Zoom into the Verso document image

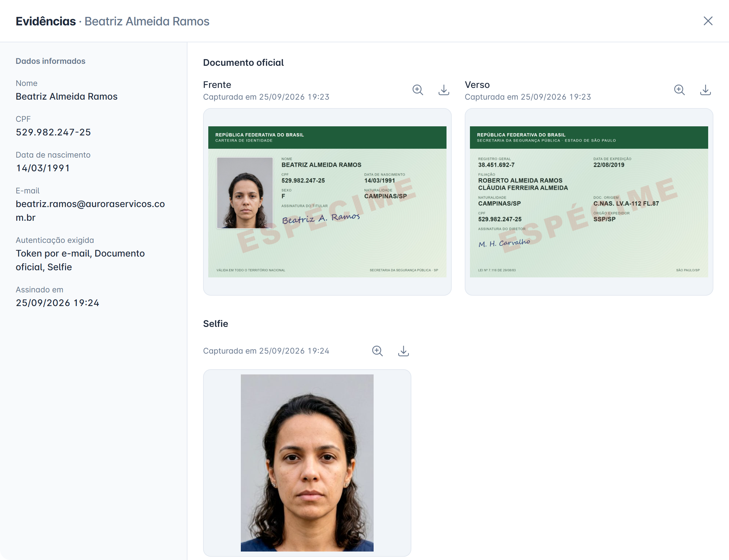point(679,90)
